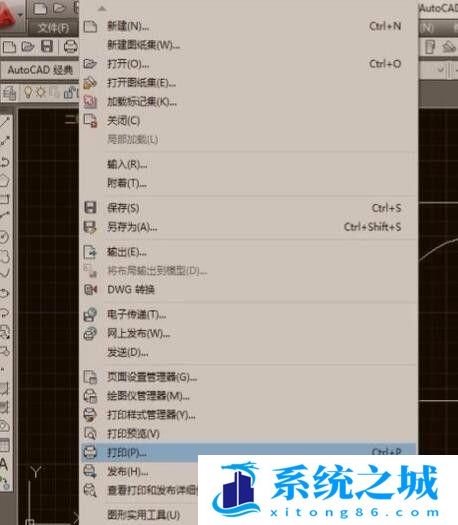Click the Save As disk icon
The image size is (458, 525).
pos(90,227)
